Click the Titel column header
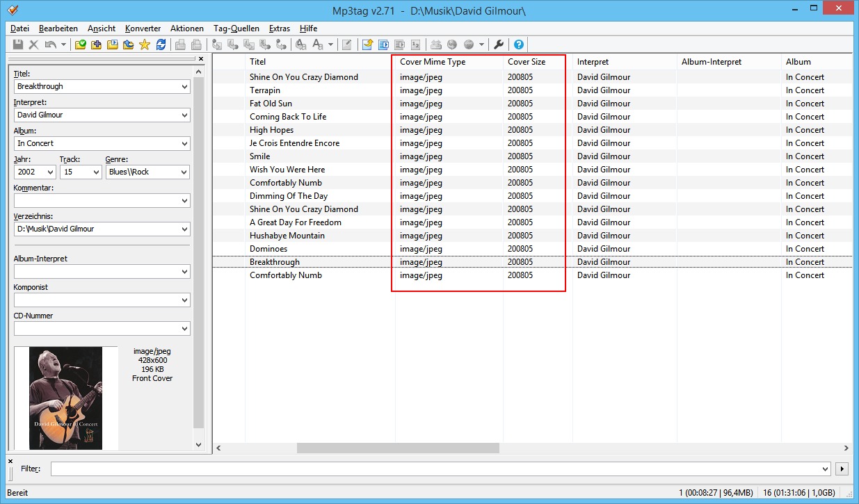 (258, 62)
